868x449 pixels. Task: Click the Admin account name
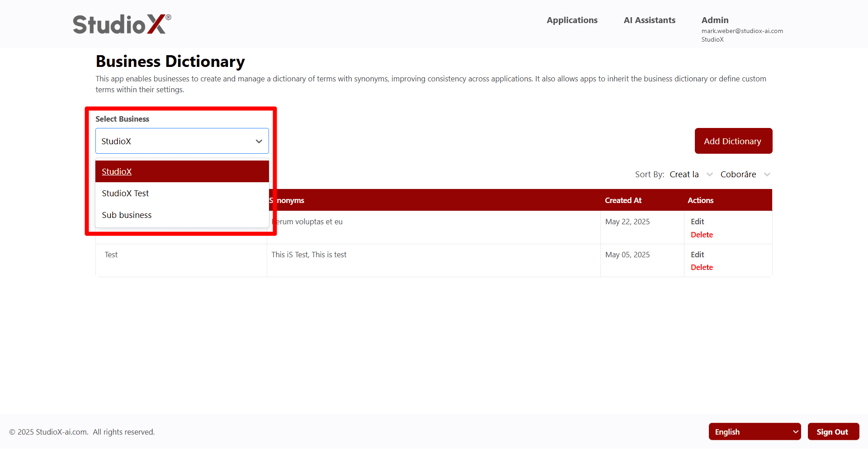coord(714,20)
